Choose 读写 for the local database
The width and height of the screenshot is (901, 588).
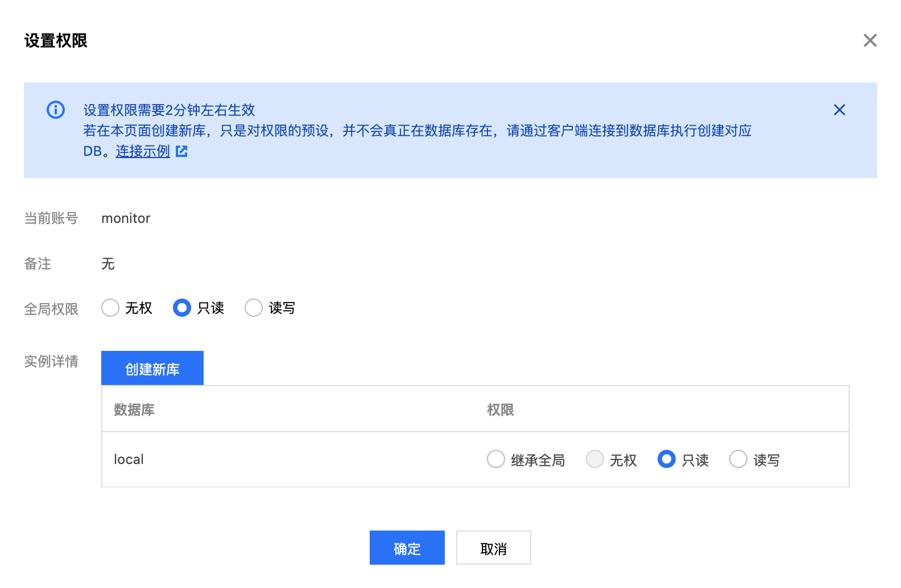click(x=738, y=459)
